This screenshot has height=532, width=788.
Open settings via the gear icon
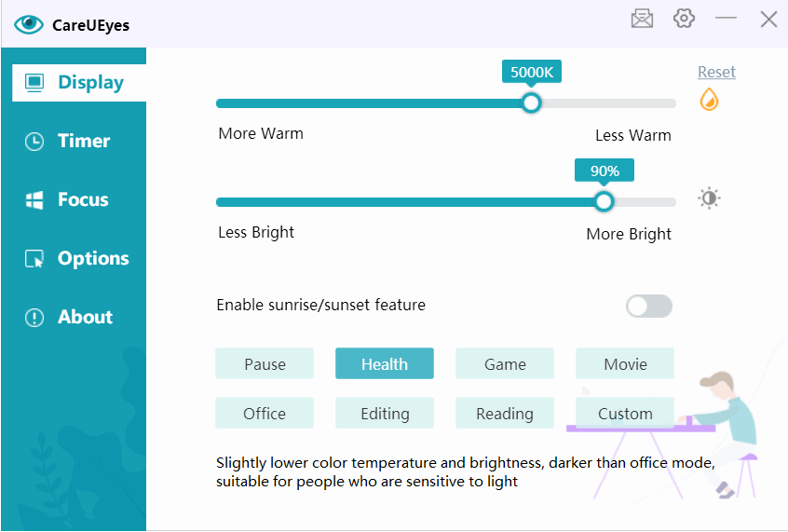684,19
